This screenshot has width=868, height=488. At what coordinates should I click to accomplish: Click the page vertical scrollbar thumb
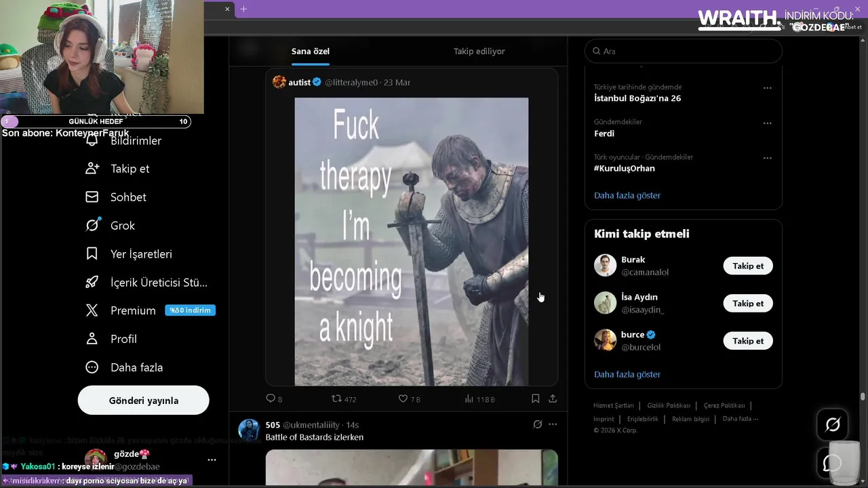[863, 396]
